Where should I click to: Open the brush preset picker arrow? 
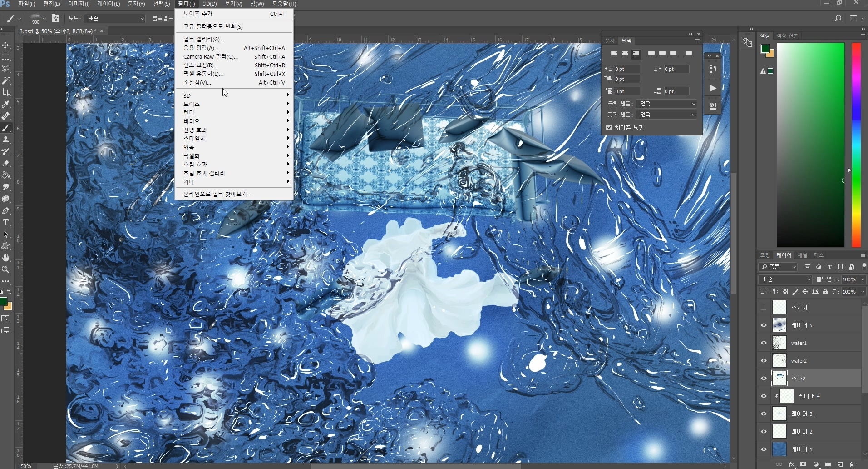[x=44, y=19]
